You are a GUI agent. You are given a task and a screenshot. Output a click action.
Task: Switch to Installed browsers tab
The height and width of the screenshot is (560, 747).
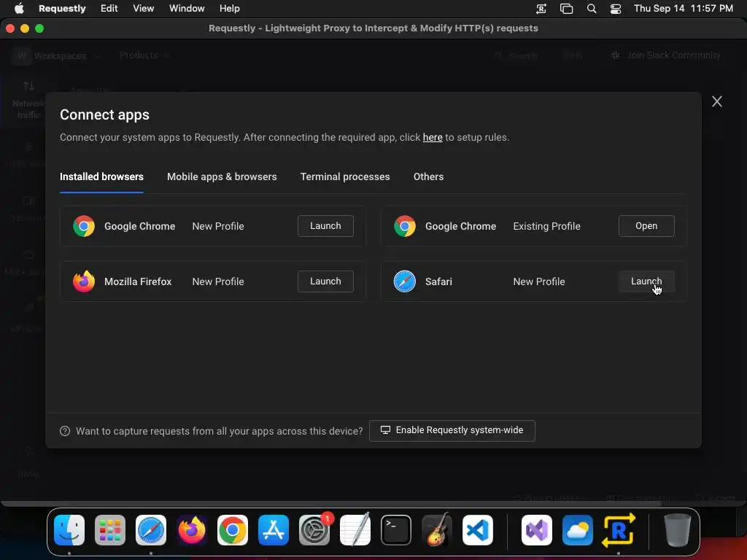coord(101,176)
